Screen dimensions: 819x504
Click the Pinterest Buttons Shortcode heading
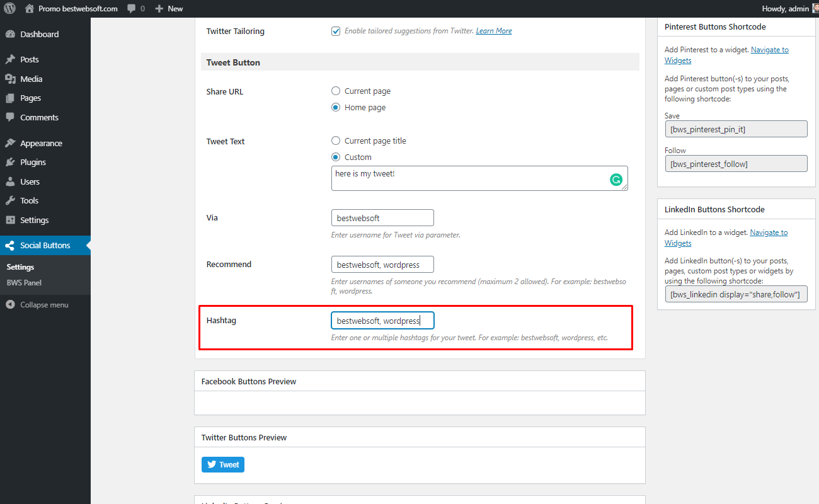tap(715, 27)
